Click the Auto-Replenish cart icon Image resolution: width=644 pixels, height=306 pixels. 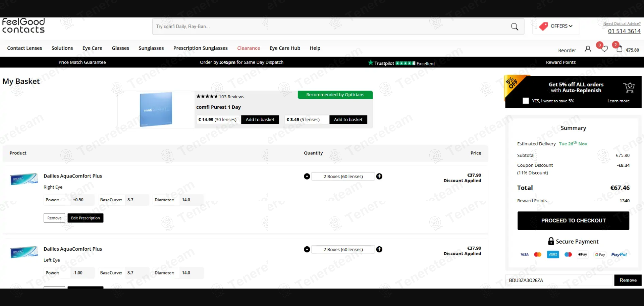coord(629,88)
